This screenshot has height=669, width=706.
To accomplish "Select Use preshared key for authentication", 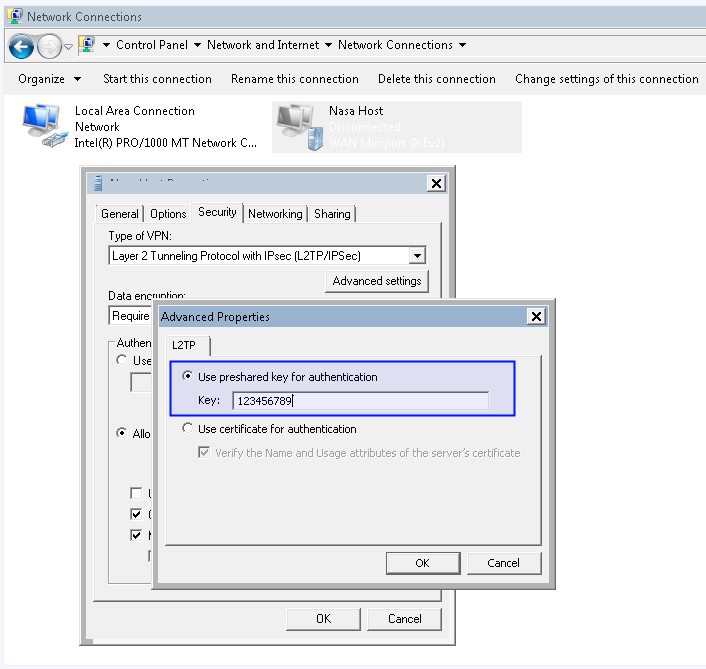I will click(188, 377).
